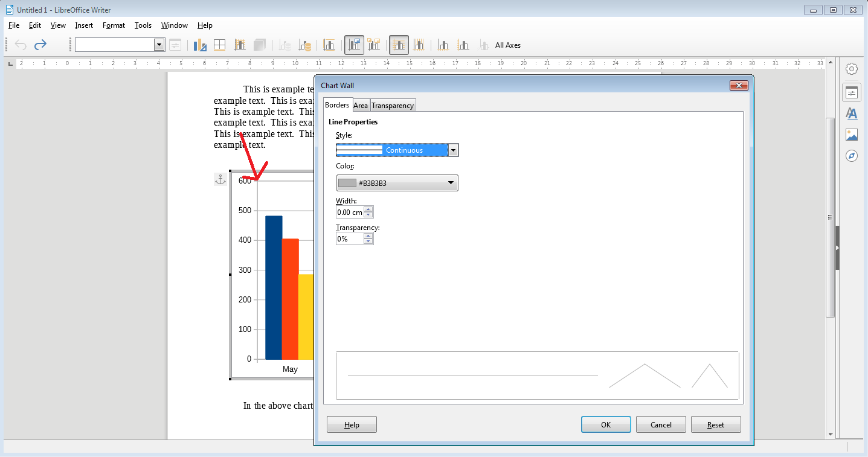Switch to the Borders tab
Viewport: 868px width, 457px height.
click(x=337, y=105)
